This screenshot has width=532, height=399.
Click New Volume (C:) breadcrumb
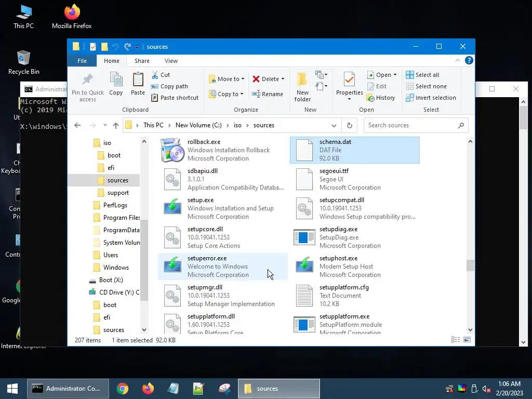[x=198, y=125]
